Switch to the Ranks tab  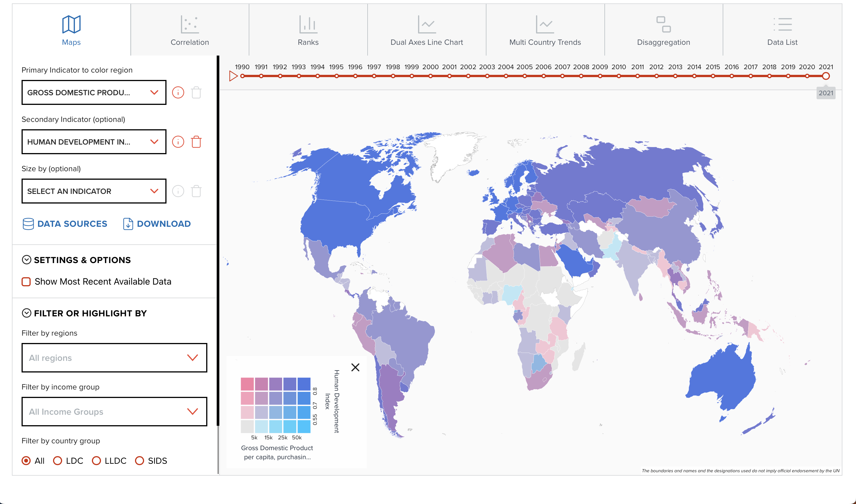tap(308, 30)
